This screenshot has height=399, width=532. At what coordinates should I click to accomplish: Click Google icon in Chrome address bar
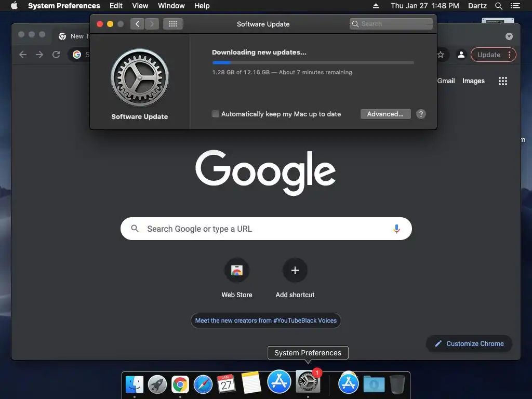pyautogui.click(x=77, y=55)
